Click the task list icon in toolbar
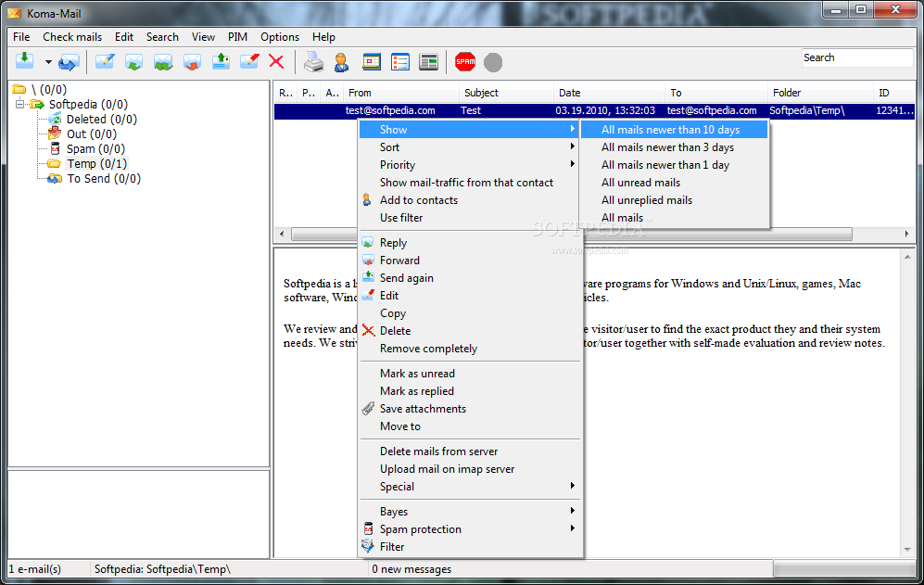This screenshot has height=585, width=924. (400, 61)
